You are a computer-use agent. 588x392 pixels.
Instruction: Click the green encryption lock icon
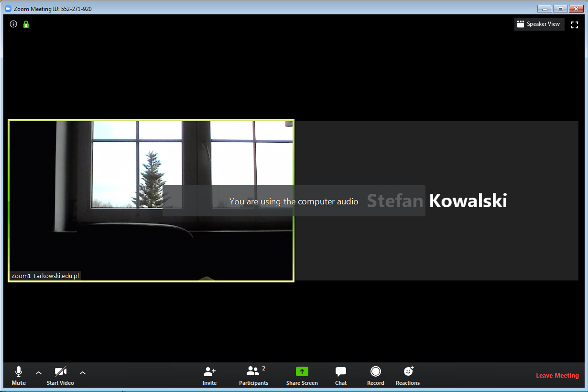(x=26, y=24)
